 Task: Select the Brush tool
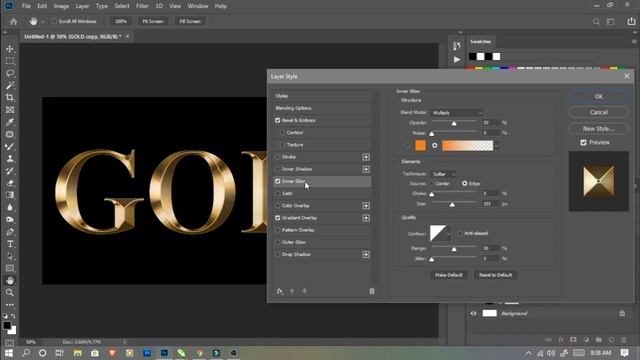[10, 147]
